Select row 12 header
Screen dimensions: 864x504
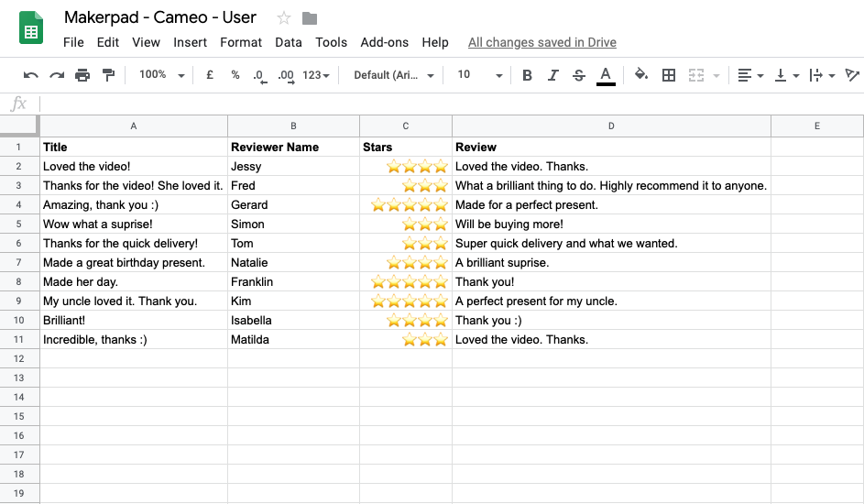(18, 358)
